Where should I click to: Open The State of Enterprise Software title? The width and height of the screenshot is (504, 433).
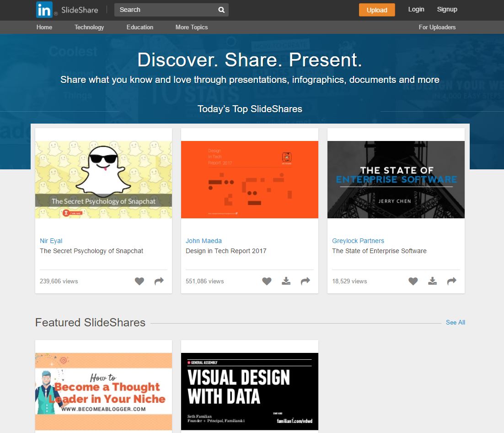click(379, 251)
